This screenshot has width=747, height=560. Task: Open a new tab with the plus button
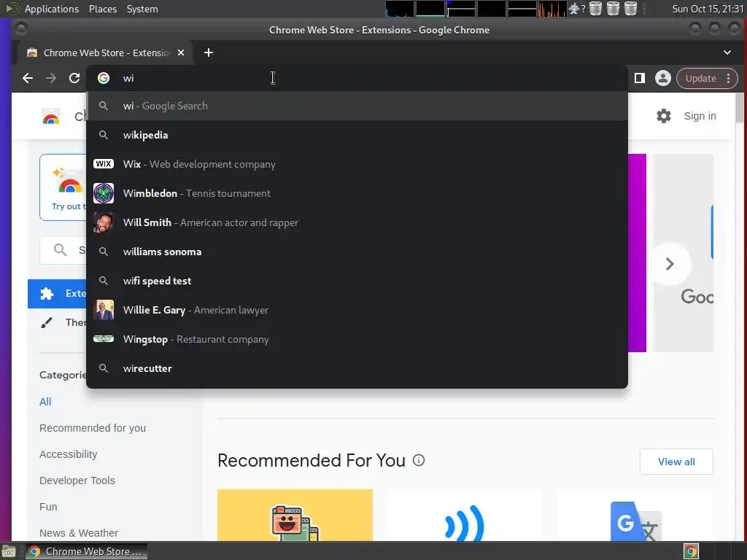pyautogui.click(x=209, y=52)
